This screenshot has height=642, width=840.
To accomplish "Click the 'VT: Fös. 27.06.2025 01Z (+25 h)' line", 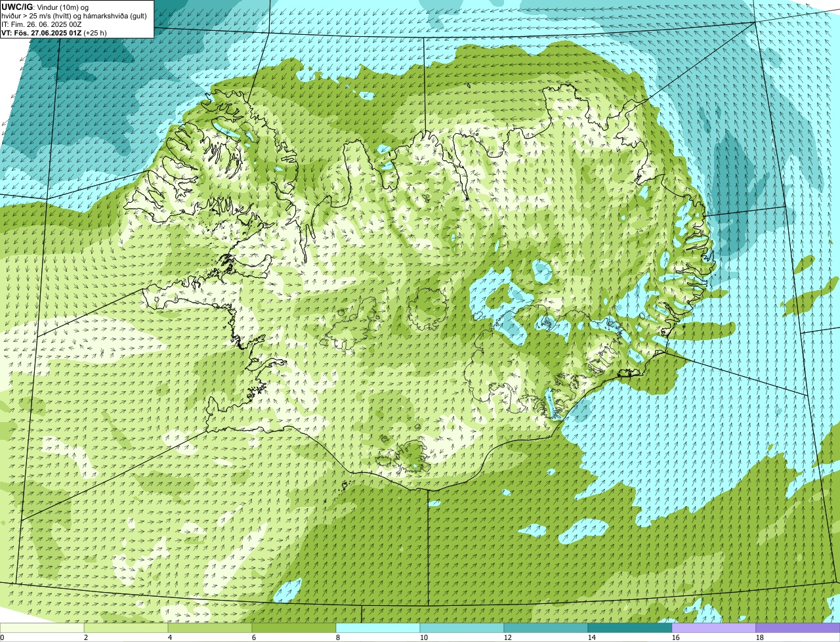I will (x=54, y=32).
